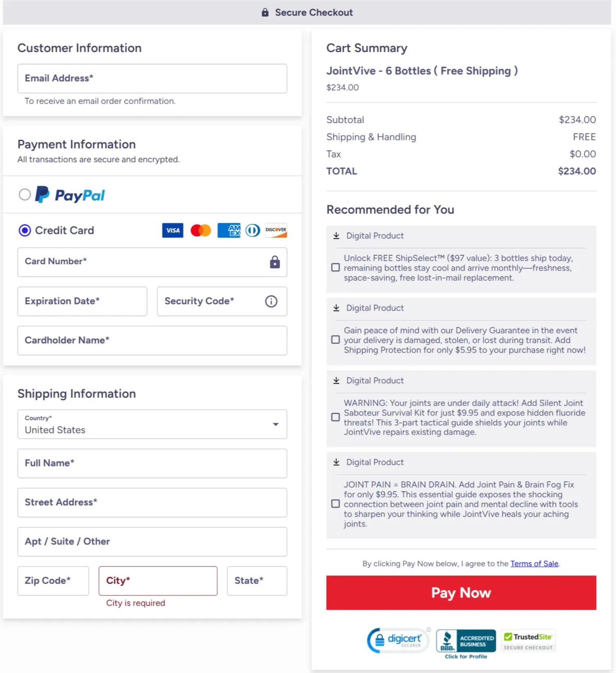Open the Country dropdown
616x673 pixels.
click(152, 424)
